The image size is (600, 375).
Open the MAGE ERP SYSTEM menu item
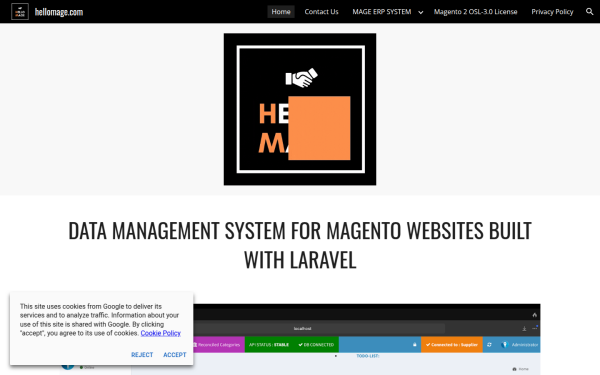click(382, 11)
